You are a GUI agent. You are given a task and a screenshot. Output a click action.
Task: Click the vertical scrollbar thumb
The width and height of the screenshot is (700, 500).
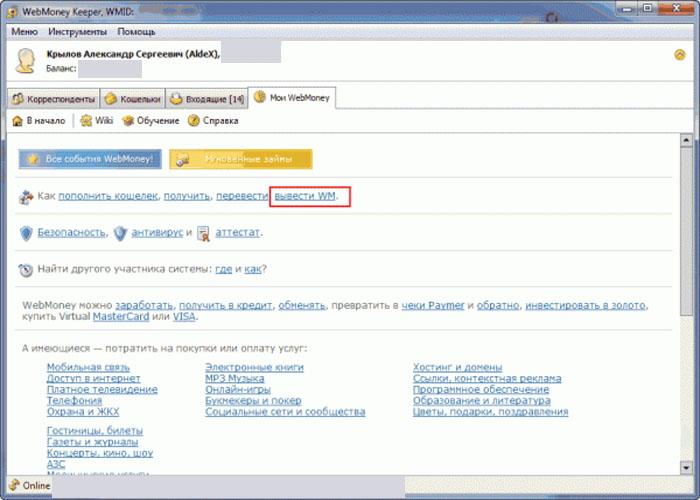[686, 231]
